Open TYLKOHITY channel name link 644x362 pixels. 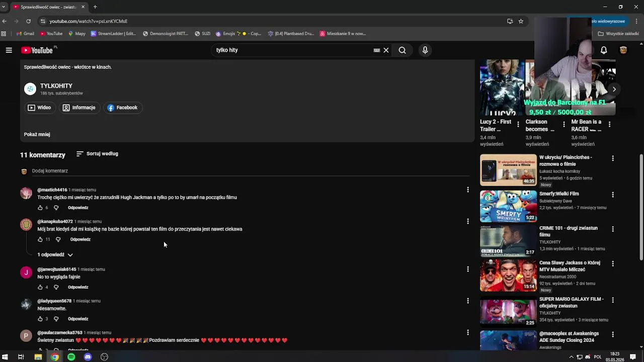pos(56,86)
